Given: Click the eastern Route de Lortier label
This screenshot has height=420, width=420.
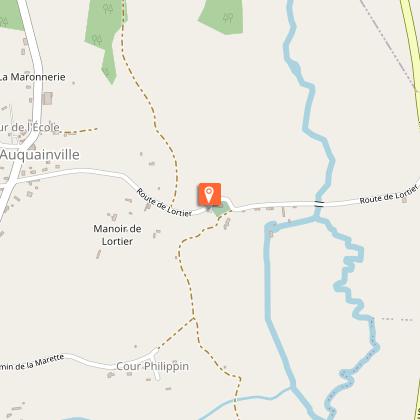Looking at the screenshot, I should (389, 195).
